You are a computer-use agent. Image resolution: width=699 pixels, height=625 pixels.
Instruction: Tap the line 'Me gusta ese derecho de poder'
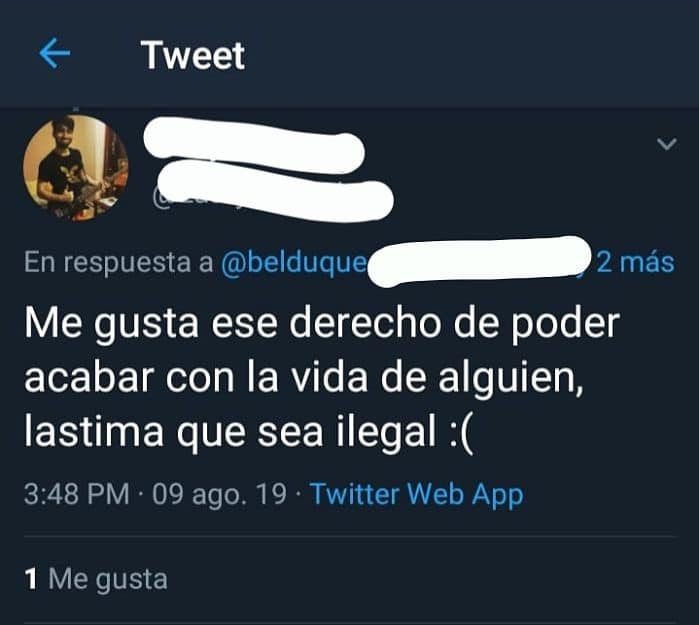322,324
